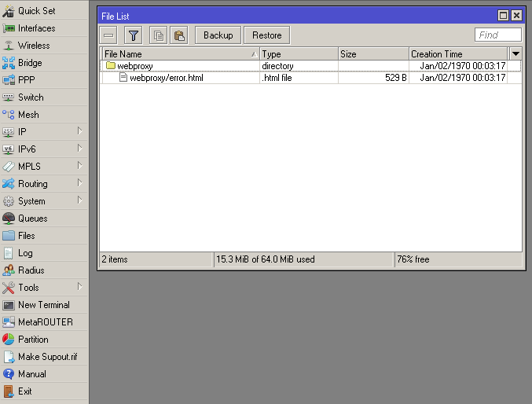
Task: Sort by Type column header
Action: [299, 54]
